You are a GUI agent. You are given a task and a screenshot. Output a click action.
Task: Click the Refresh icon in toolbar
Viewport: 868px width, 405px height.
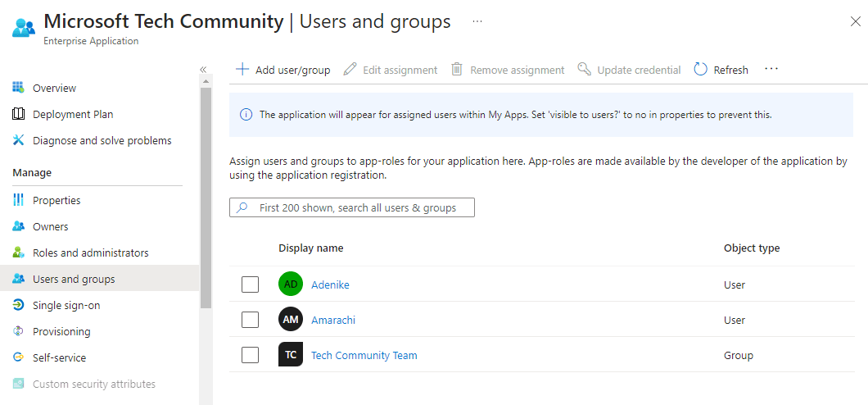700,70
